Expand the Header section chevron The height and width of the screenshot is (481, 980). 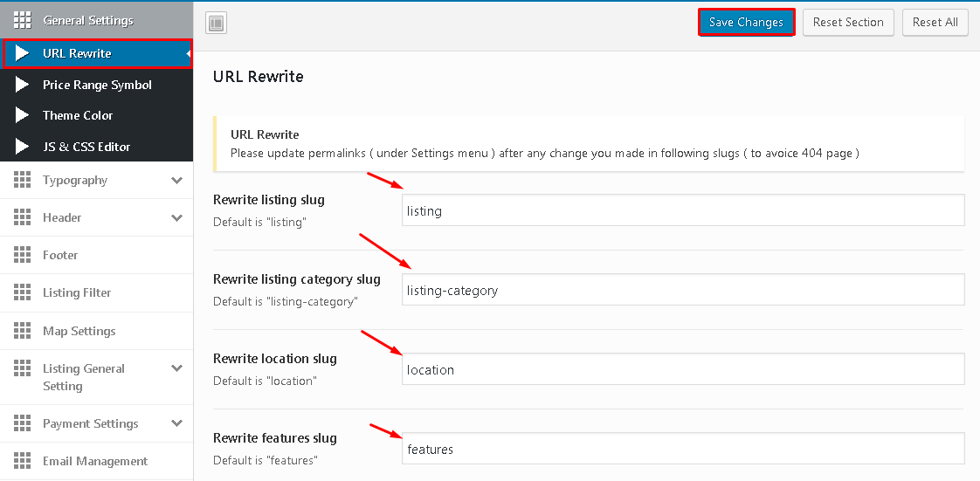click(177, 218)
